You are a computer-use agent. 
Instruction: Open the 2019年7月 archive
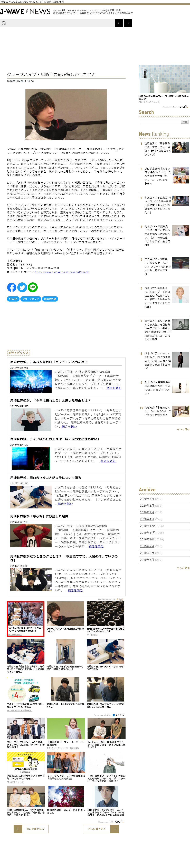147,559
